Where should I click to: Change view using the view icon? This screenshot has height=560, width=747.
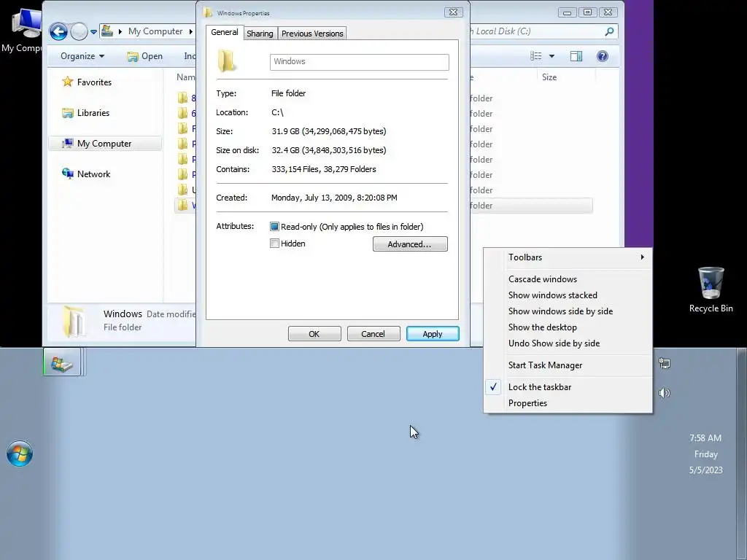point(536,56)
